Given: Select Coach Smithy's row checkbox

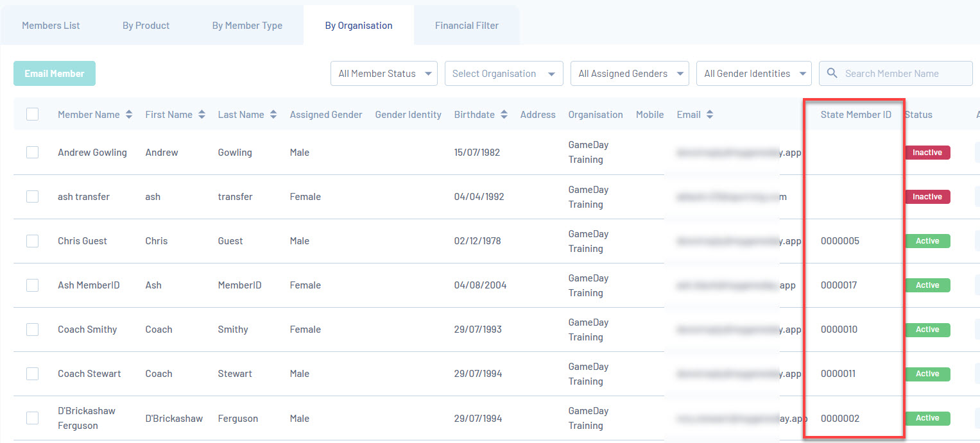Looking at the screenshot, I should point(32,329).
